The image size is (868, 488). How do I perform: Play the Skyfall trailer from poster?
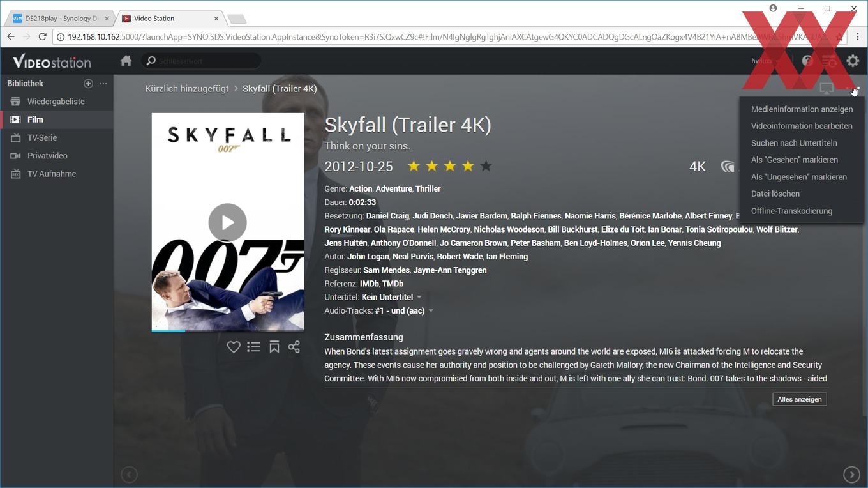click(x=227, y=222)
